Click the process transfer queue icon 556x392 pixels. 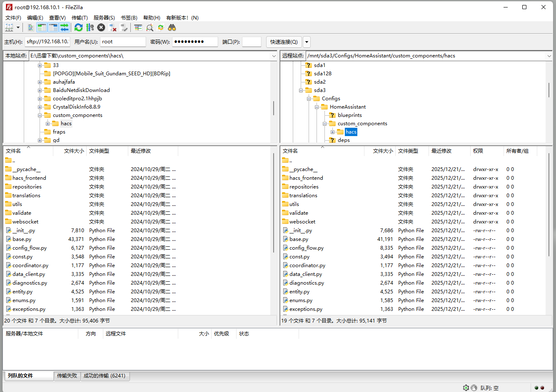pyautogui.click(x=90, y=27)
